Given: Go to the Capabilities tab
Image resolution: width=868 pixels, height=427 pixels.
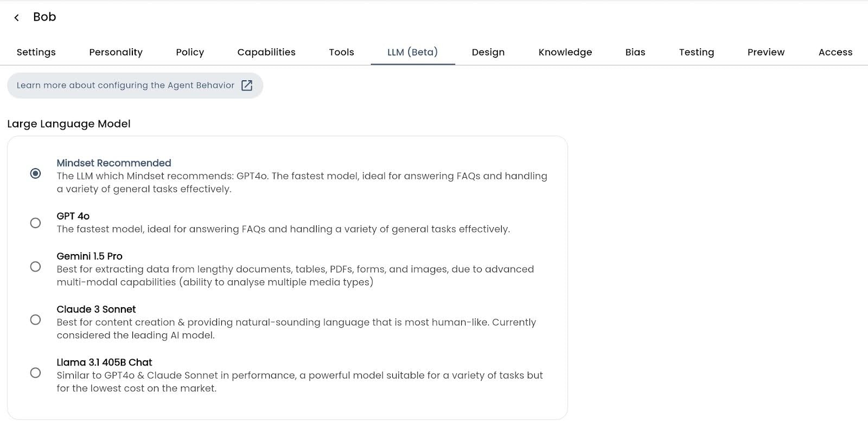Looking at the screenshot, I should coord(266,52).
